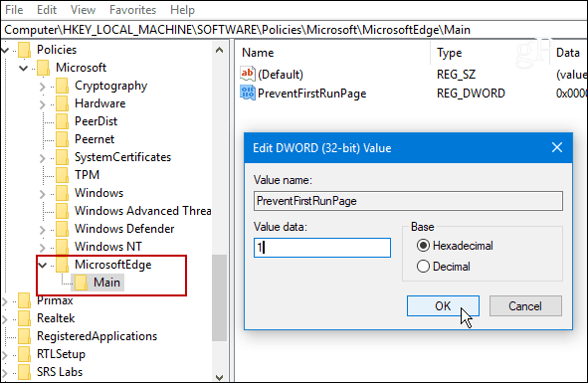588x383 pixels.
Task: Click the Windows folder icon
Action: click(62, 193)
